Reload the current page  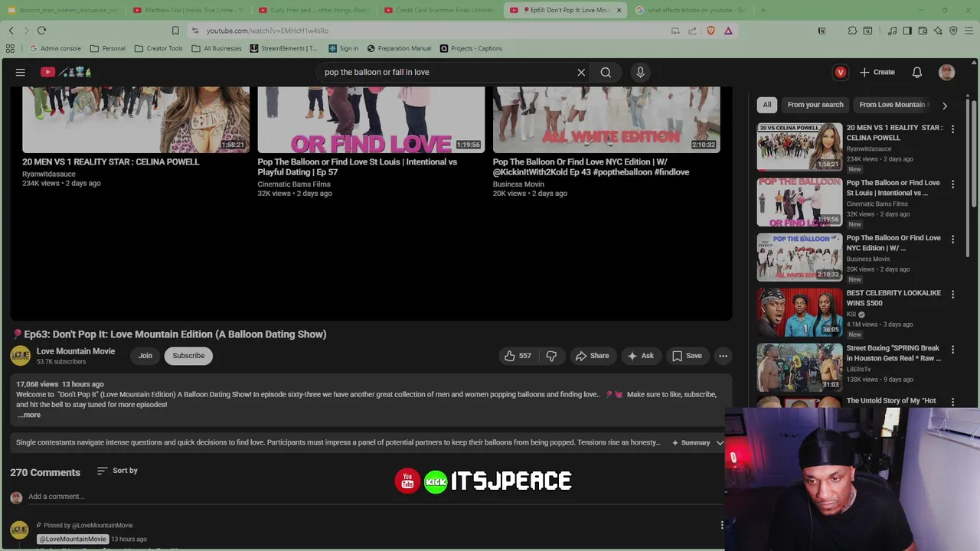point(41,31)
